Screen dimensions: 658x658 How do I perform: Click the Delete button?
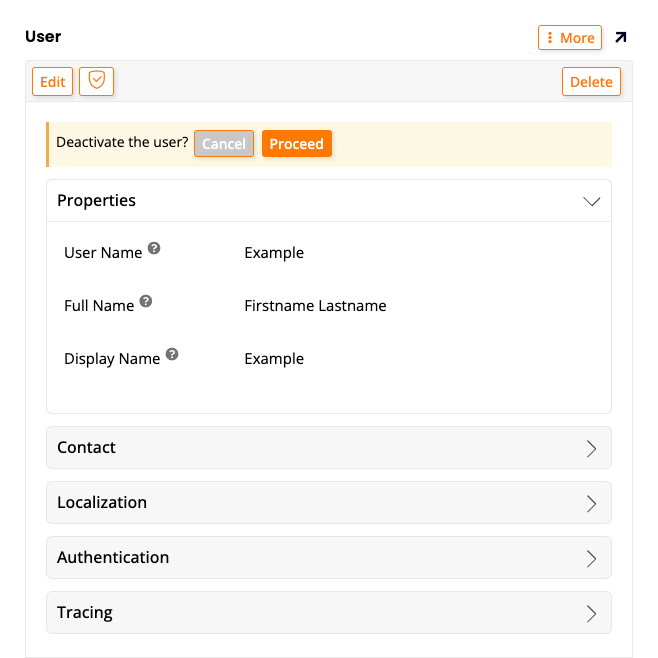591,82
